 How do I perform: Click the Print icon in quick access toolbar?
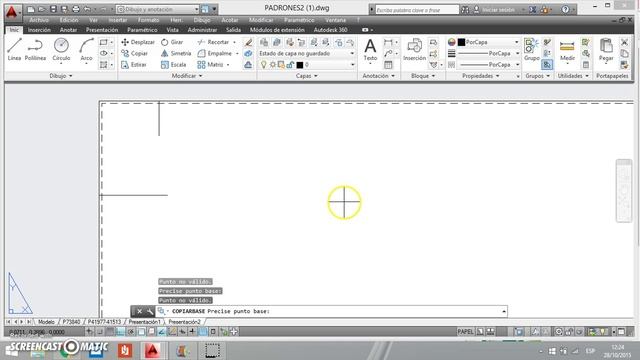point(76,9)
